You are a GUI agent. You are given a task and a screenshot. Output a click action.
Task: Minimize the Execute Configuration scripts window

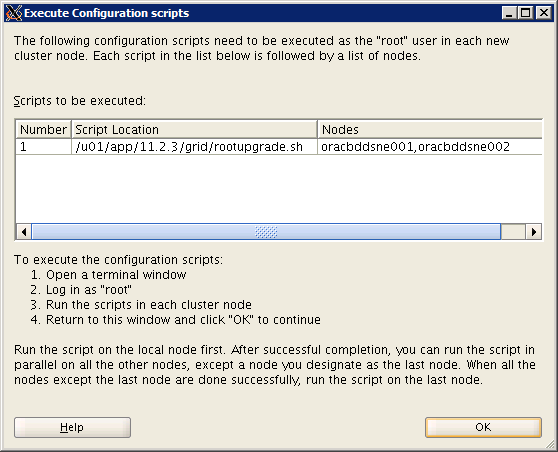coord(509,13)
